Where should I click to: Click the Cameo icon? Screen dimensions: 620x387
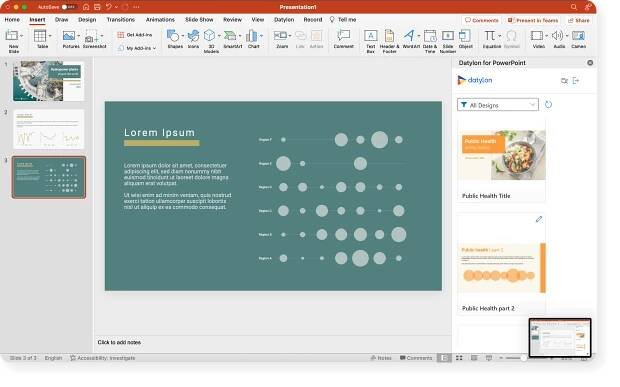click(x=578, y=36)
